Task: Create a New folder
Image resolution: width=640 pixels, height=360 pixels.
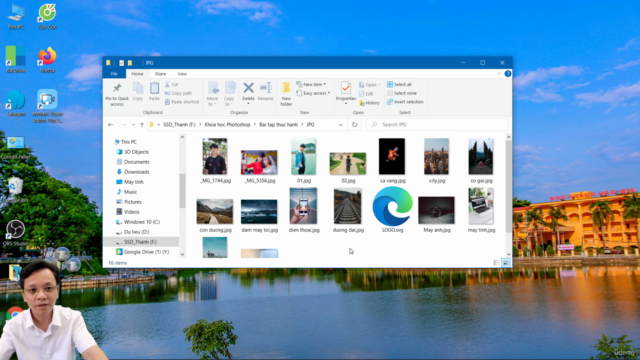Action: 286,94
